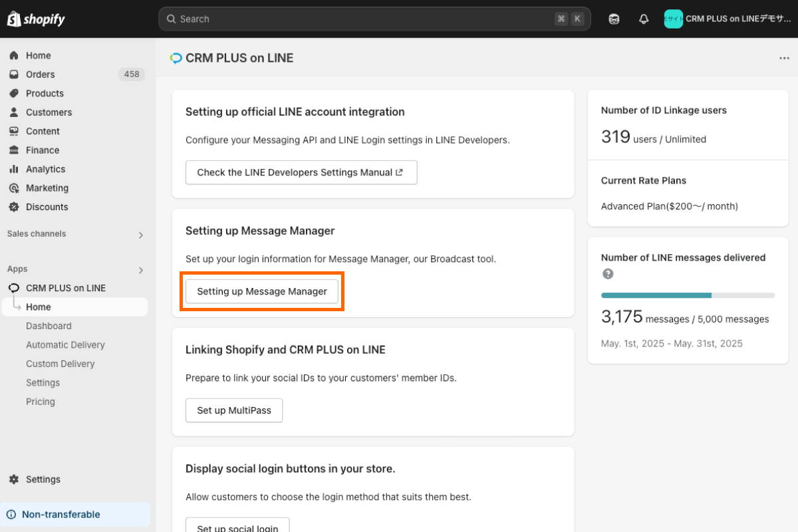Click the Setting up official LINE account integration heading

(295, 112)
